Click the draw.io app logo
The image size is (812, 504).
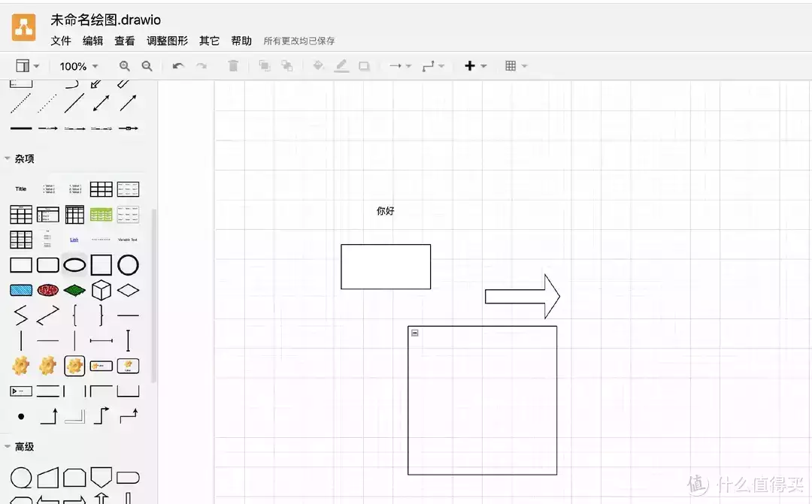(x=24, y=27)
